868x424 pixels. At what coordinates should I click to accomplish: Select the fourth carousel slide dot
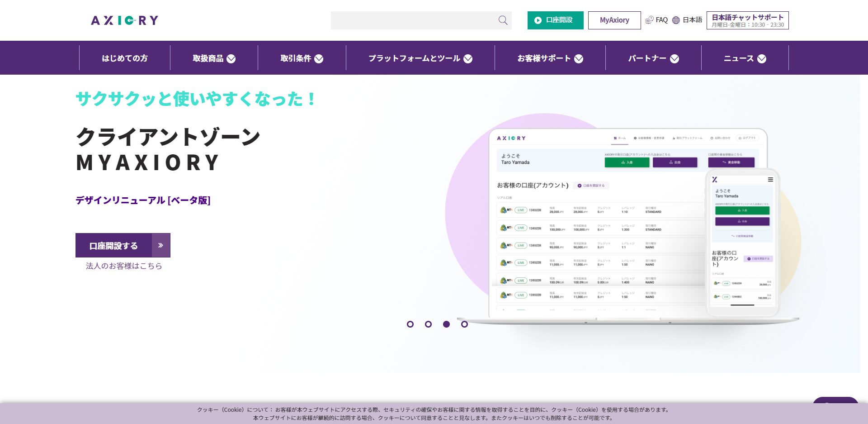[x=464, y=324]
